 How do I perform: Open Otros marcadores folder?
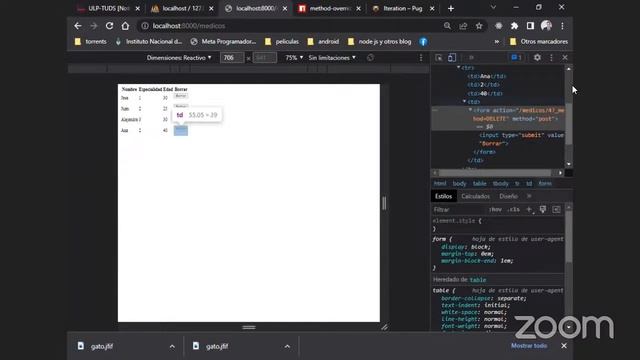click(539, 42)
